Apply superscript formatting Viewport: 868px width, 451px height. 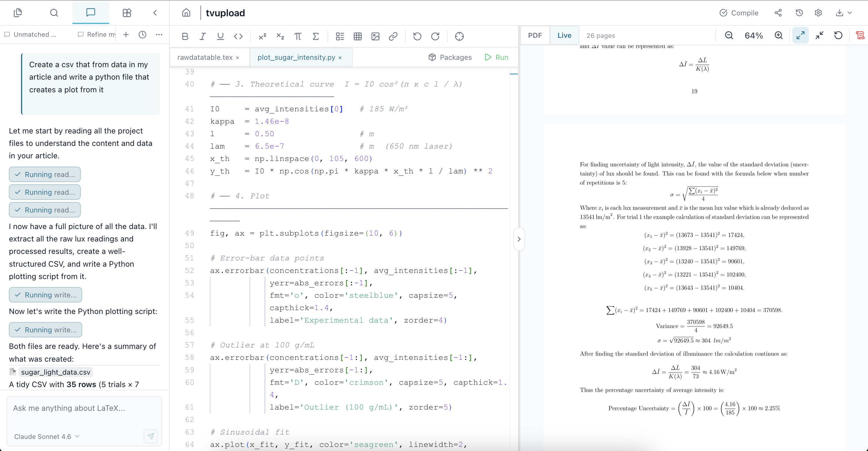coord(262,36)
